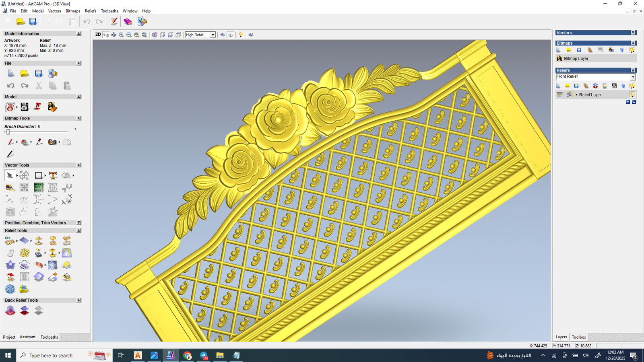This screenshot has width=644, height=362.
Task: Open the High Detail dropdown
Action: (213, 35)
